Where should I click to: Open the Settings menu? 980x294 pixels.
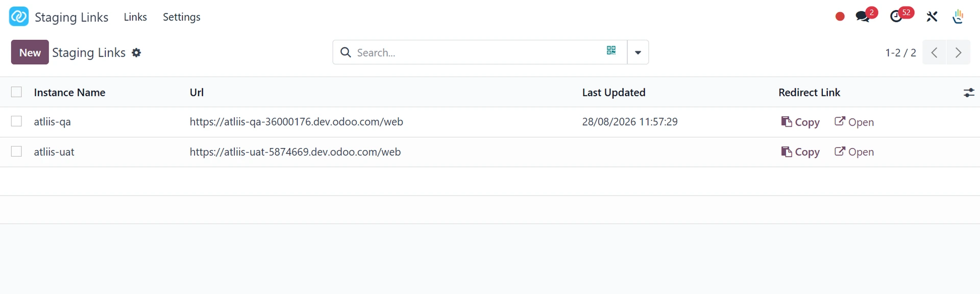[x=182, y=17]
